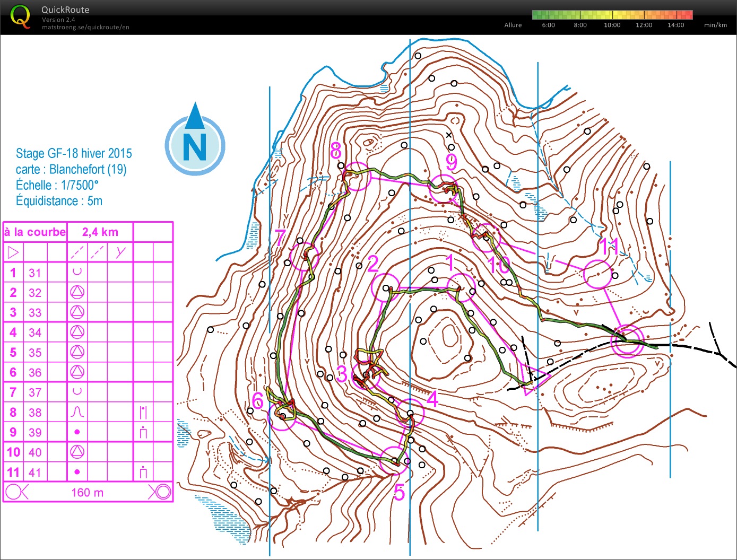
Task: Click the 12:00 pace scale value
Action: click(x=644, y=25)
